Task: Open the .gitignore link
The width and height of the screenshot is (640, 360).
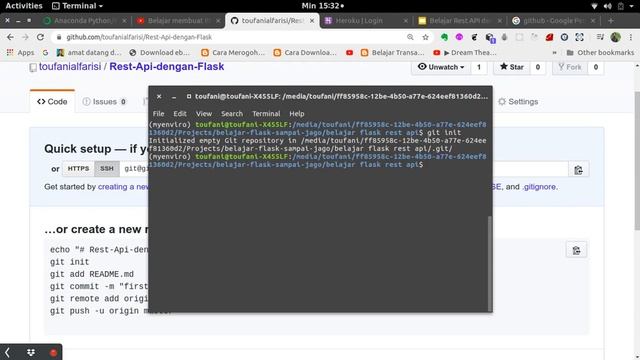Action: tap(539, 187)
